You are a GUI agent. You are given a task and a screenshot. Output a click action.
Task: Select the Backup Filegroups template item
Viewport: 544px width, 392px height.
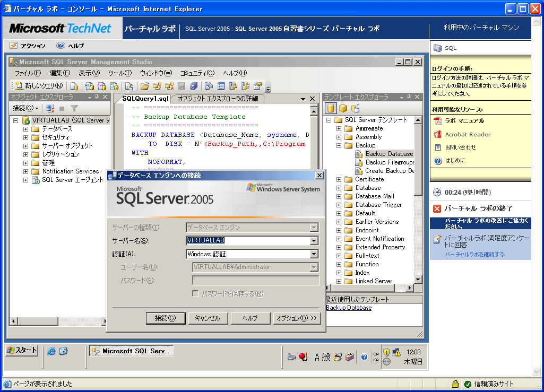tap(390, 162)
